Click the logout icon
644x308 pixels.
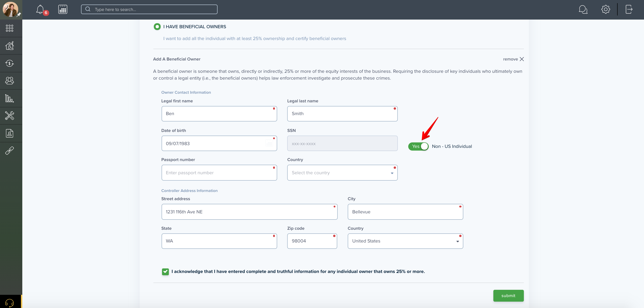click(x=629, y=10)
